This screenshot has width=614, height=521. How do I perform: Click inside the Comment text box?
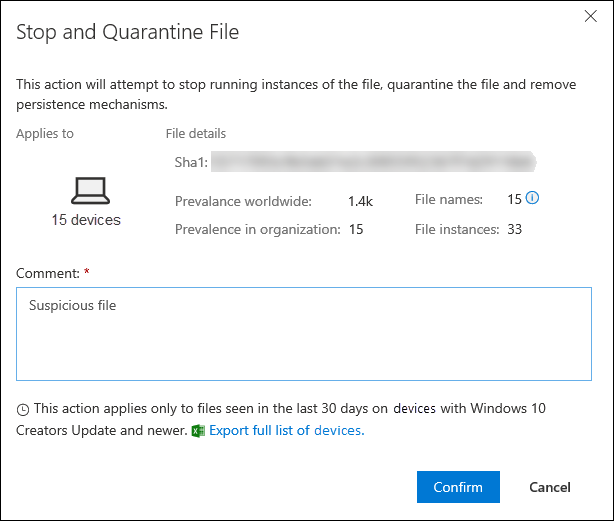pyautogui.click(x=304, y=334)
